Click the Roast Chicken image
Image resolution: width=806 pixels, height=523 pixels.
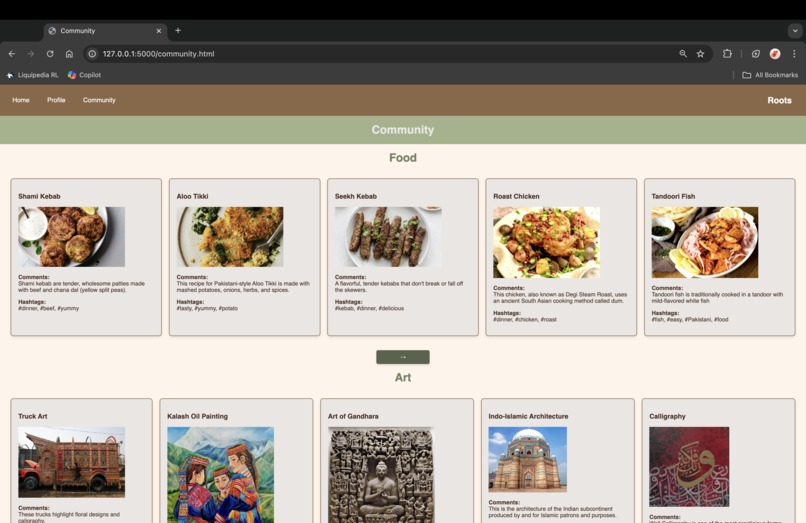(x=546, y=242)
